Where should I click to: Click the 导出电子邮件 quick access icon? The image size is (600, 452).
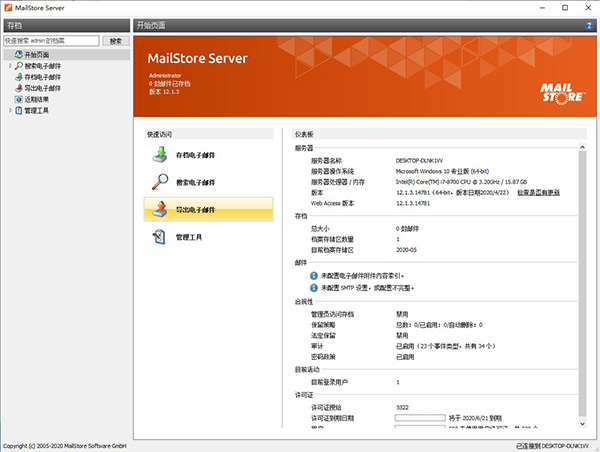coord(161,209)
